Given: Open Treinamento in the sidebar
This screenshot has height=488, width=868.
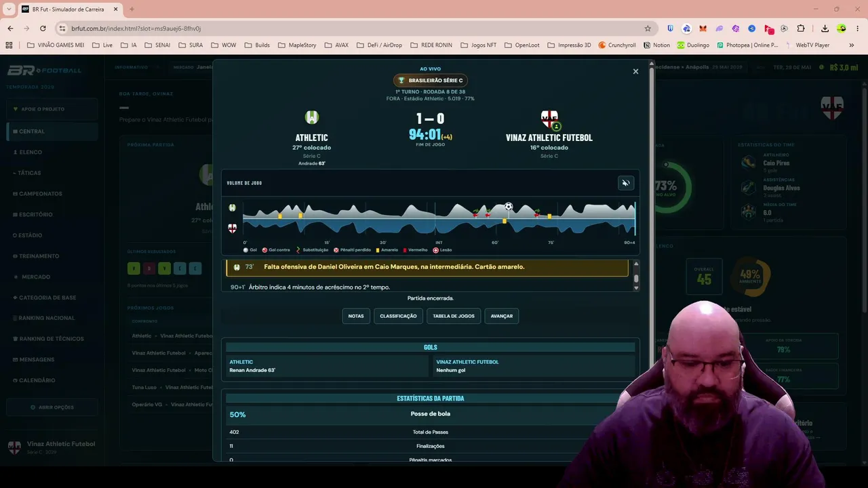Looking at the screenshot, I should click(52, 256).
